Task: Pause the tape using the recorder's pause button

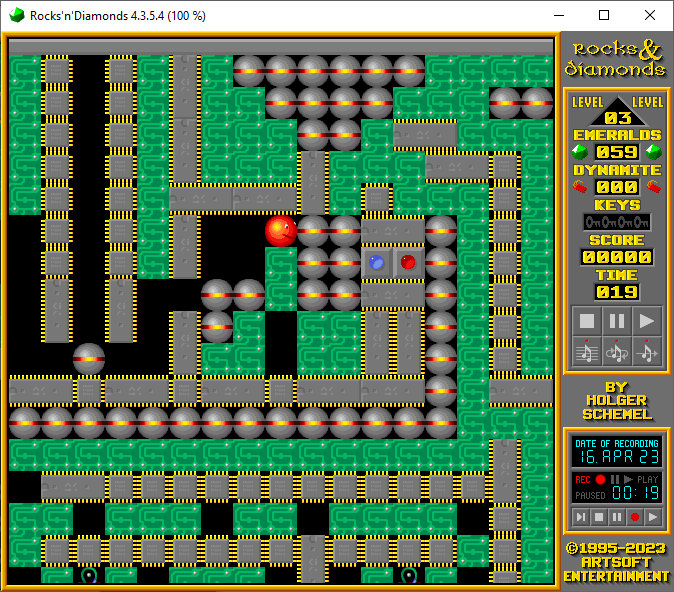Action: coord(617,517)
